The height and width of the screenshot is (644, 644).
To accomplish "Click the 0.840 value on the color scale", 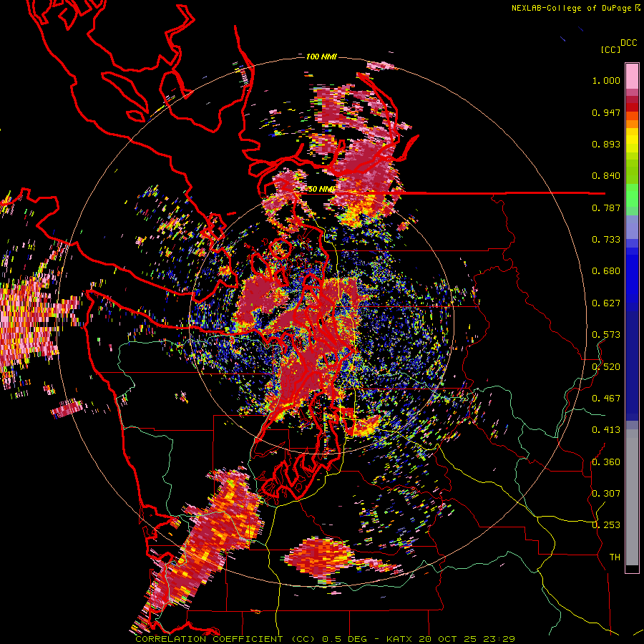I will (x=606, y=176).
